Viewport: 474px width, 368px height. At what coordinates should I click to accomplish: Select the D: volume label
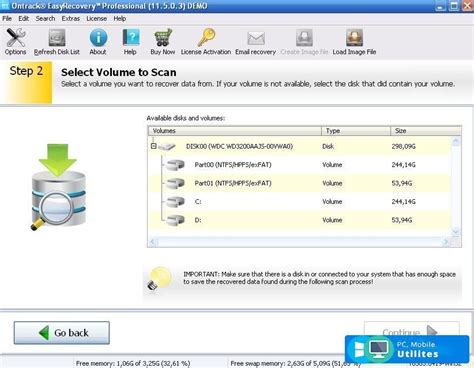[198, 220]
